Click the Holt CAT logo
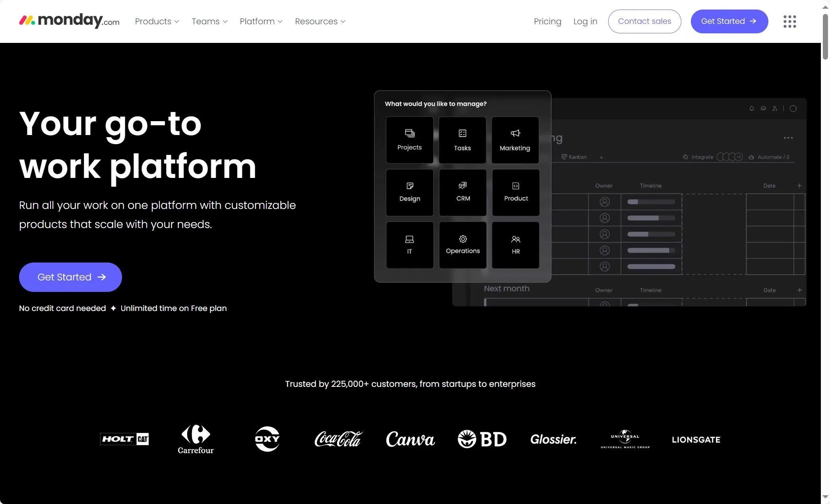The height and width of the screenshot is (504, 830). click(124, 439)
